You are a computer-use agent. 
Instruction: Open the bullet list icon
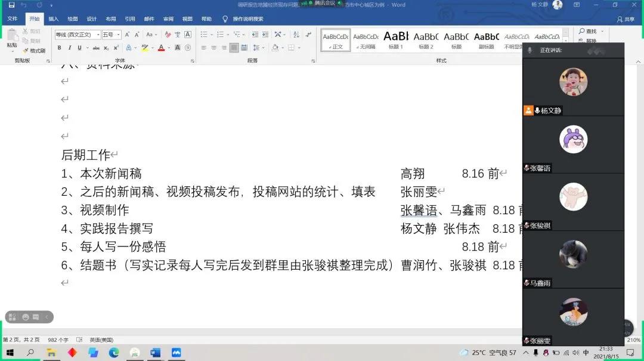[204, 35]
